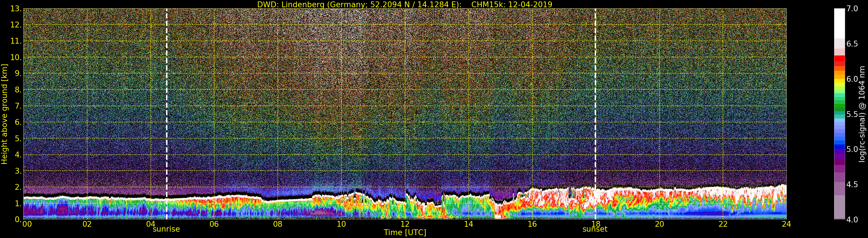Click the '24' time tick label

click(786, 224)
